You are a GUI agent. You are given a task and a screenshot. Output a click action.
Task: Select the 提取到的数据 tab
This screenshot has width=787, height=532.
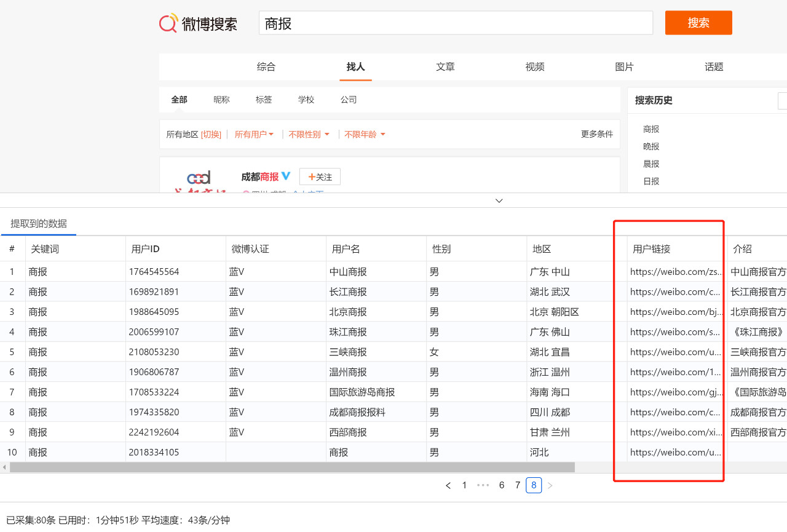[x=39, y=223]
